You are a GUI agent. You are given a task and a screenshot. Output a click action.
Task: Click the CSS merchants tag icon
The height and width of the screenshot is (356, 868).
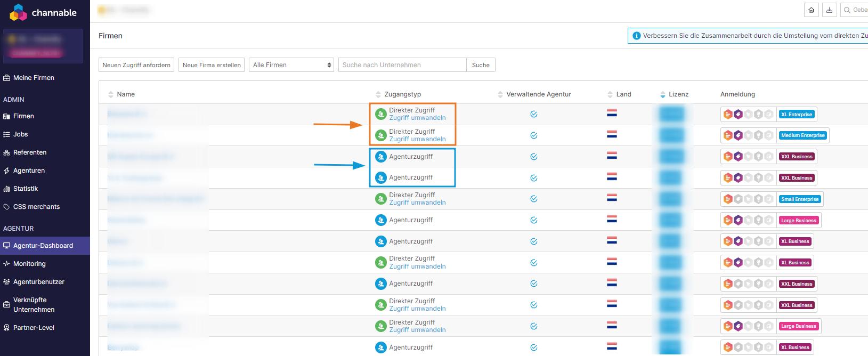7,207
